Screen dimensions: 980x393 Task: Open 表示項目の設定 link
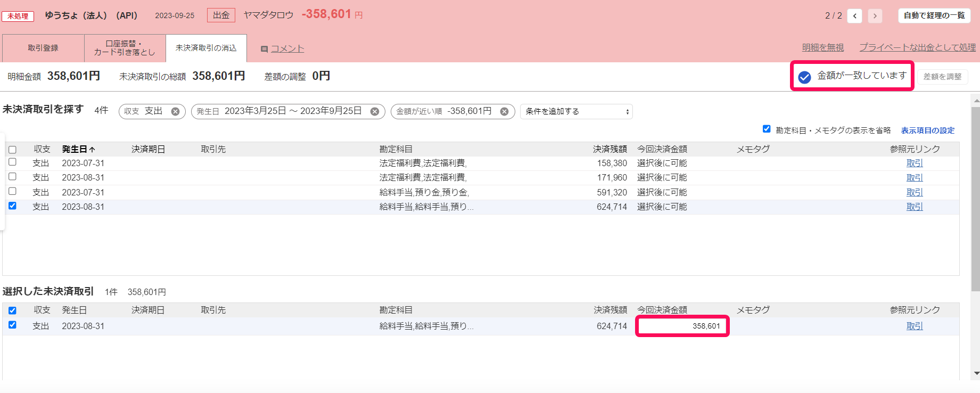coord(928,130)
